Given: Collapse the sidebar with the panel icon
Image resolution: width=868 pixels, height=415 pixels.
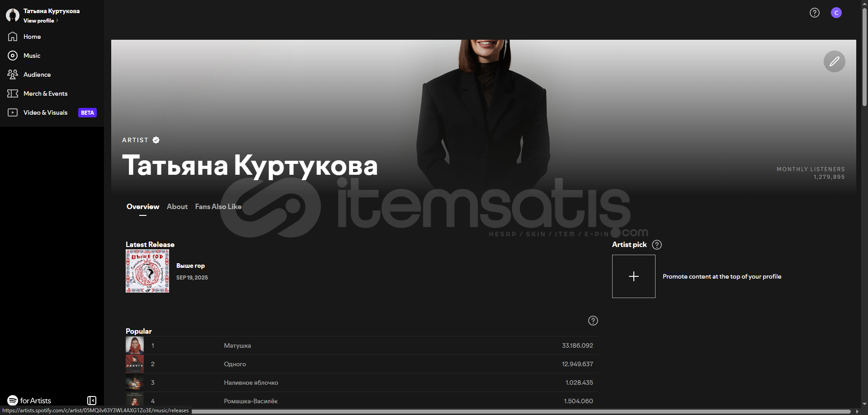Looking at the screenshot, I should point(92,401).
